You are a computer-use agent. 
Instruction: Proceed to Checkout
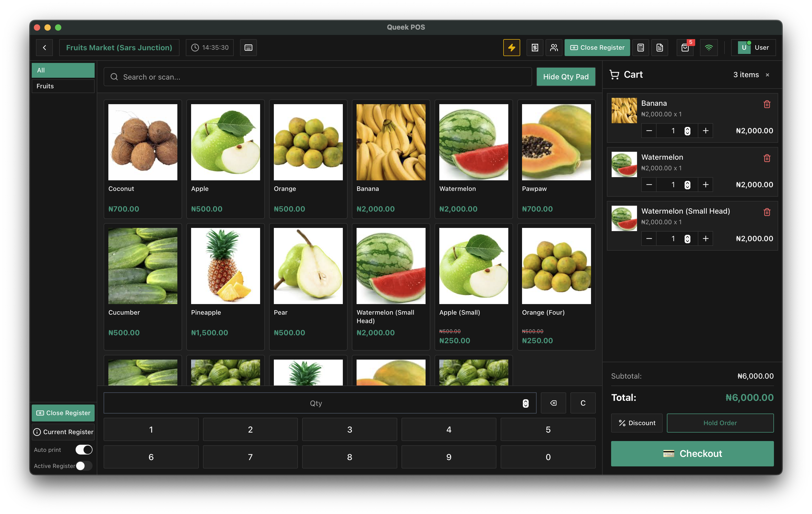(x=692, y=454)
